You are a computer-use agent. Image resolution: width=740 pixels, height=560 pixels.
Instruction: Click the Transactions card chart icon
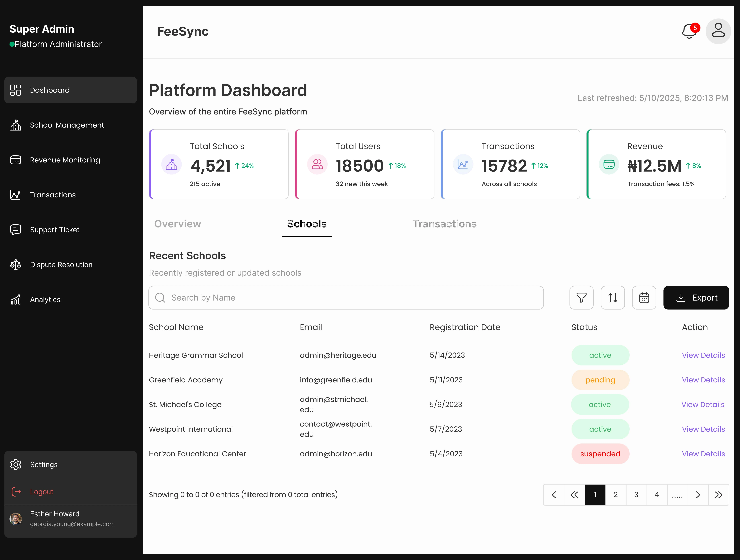coord(463,164)
